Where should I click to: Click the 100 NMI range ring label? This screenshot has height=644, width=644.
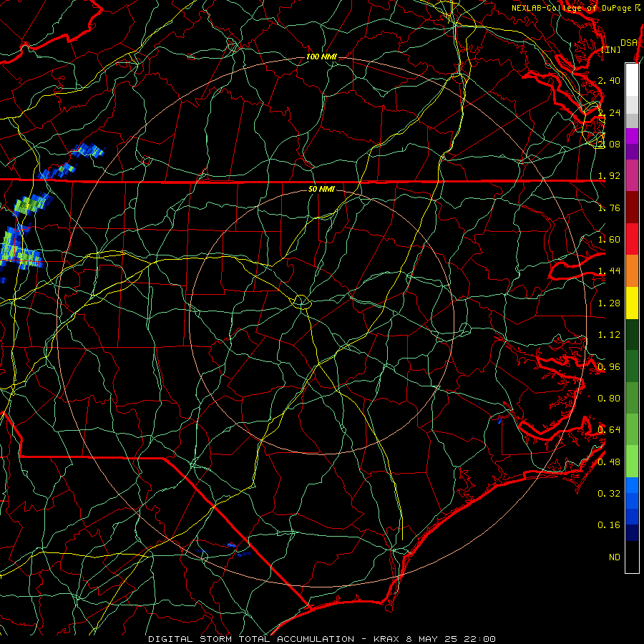pyautogui.click(x=321, y=57)
